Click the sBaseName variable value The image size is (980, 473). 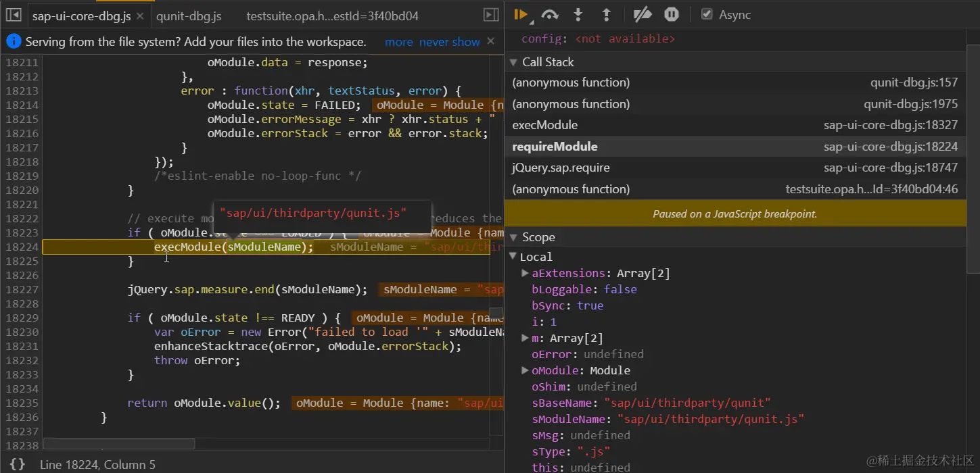(x=686, y=403)
